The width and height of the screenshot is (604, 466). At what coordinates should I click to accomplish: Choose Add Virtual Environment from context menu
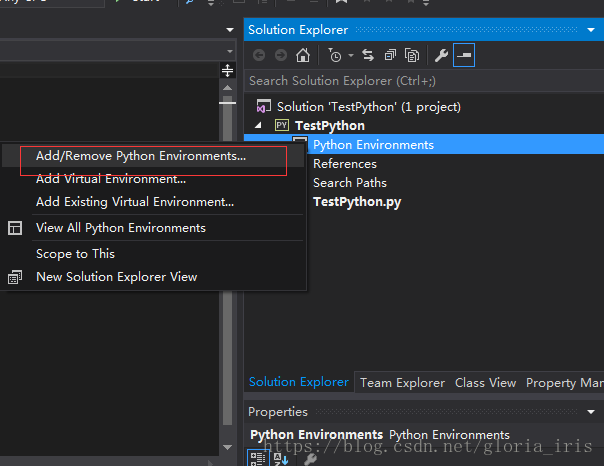tap(110, 179)
